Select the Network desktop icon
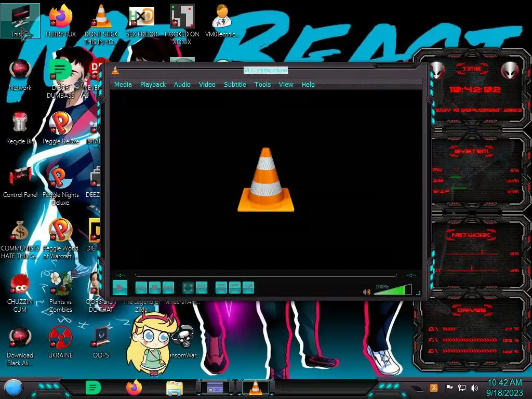Image resolution: width=532 pixels, height=399 pixels. 20,75
